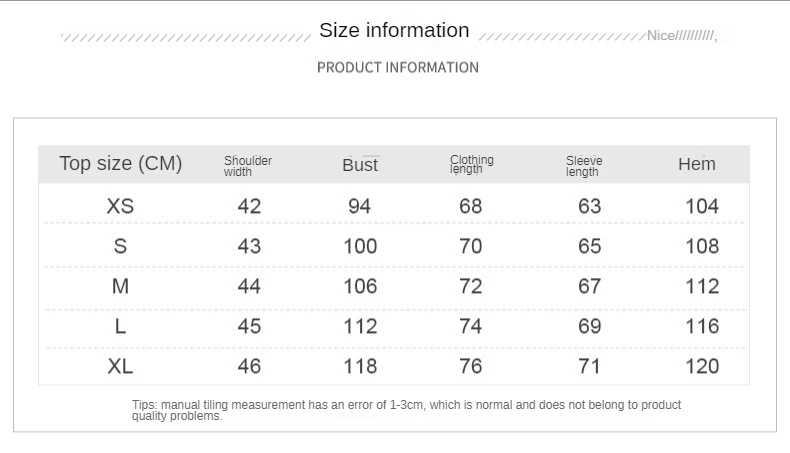Select the S size row label
This screenshot has height=453, width=790.
point(120,246)
